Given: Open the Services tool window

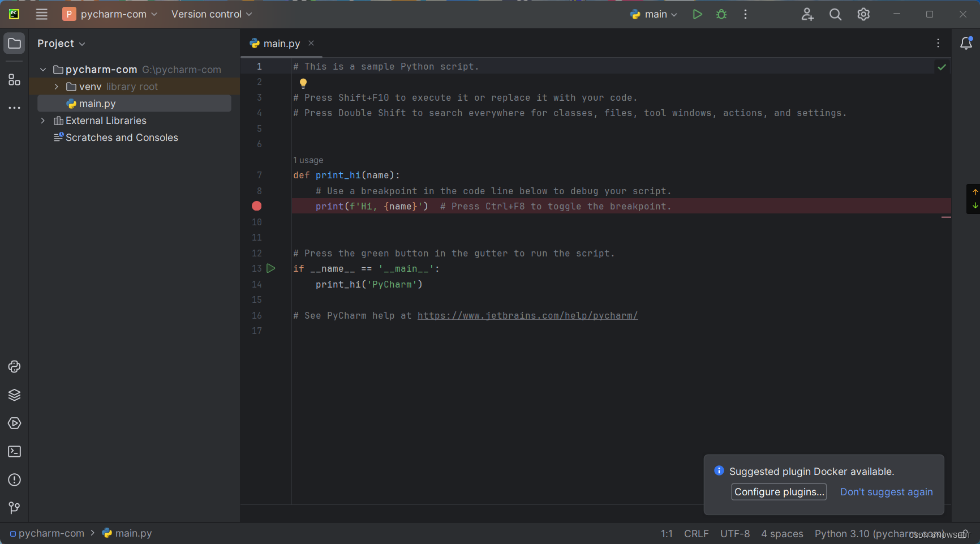Looking at the screenshot, I should [x=14, y=423].
